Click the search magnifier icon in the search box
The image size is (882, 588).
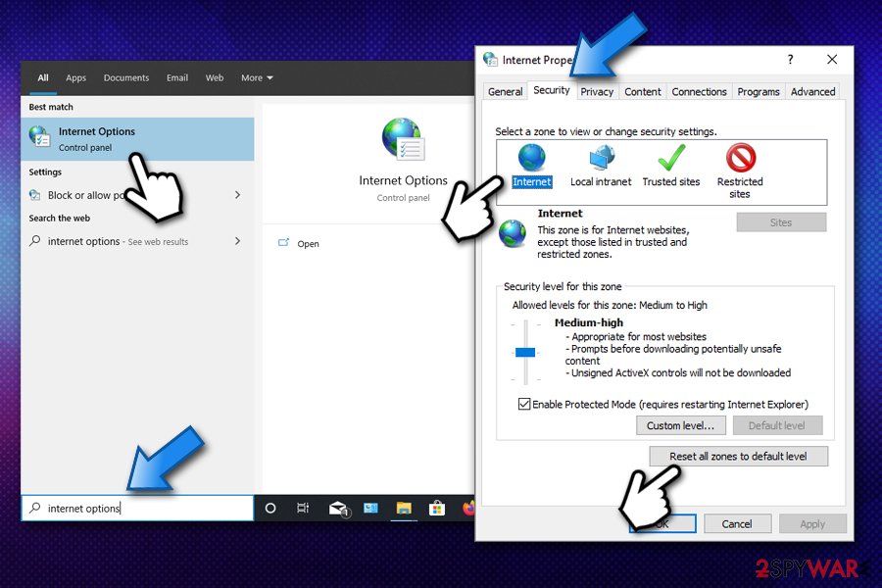click(35, 508)
